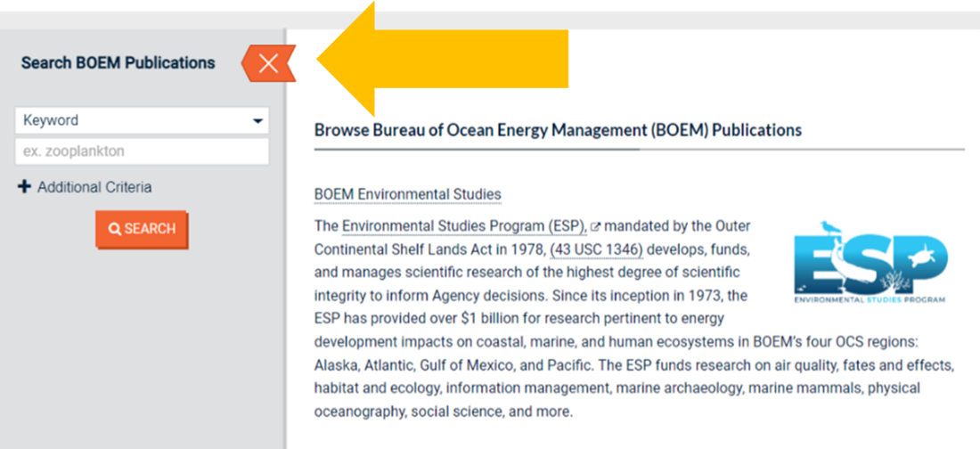Open the BOEM Environmental Studies link

pyautogui.click(x=407, y=194)
